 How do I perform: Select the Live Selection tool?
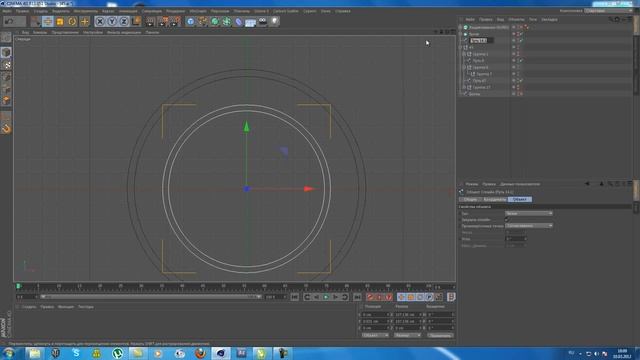[36, 21]
